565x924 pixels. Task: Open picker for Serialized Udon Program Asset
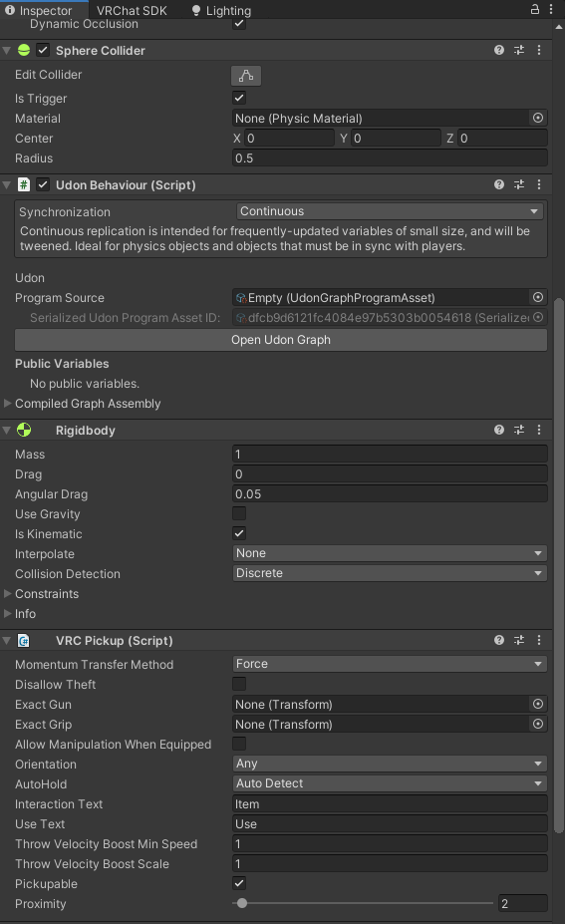coord(538,317)
